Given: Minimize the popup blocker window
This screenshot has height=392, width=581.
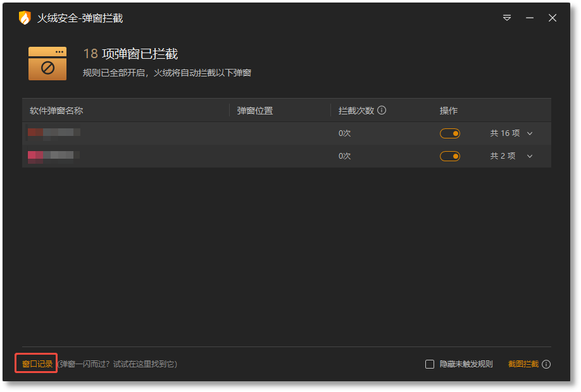Looking at the screenshot, I should 530,18.
